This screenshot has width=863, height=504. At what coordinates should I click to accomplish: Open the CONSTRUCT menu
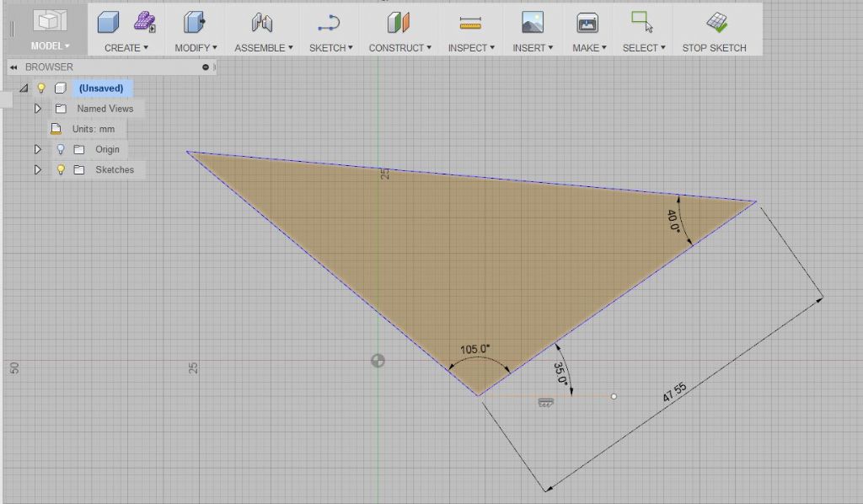pos(400,48)
